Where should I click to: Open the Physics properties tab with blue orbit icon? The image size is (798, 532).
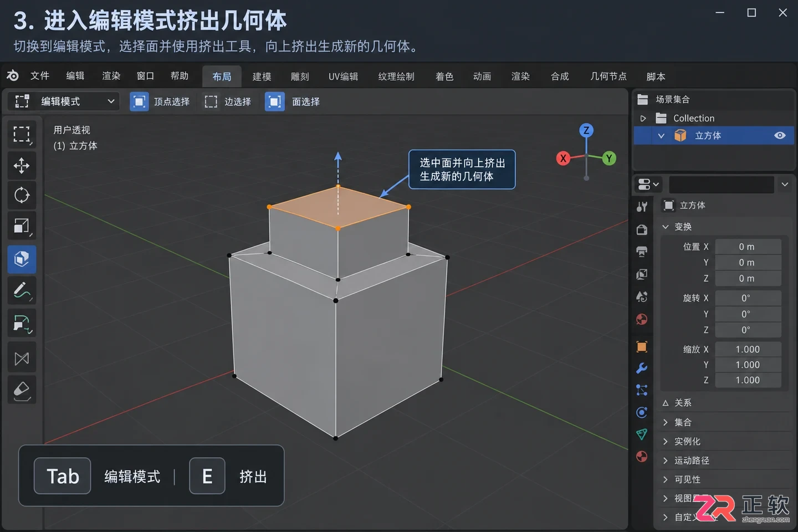pyautogui.click(x=642, y=412)
